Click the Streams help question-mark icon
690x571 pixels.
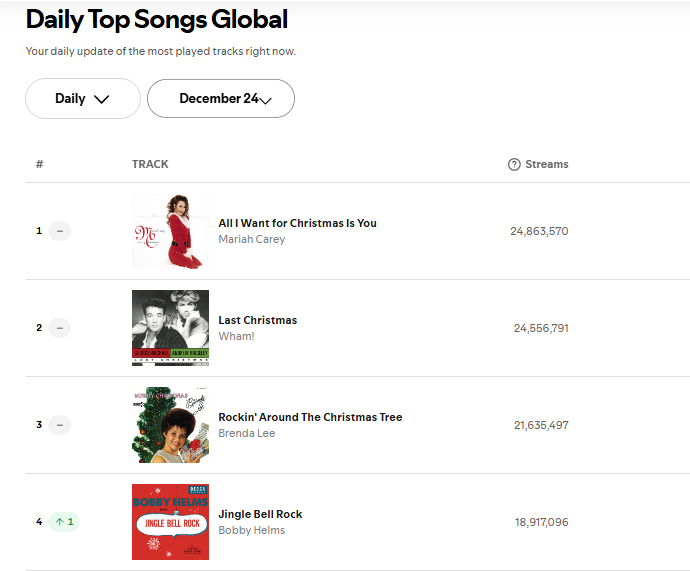coord(514,164)
